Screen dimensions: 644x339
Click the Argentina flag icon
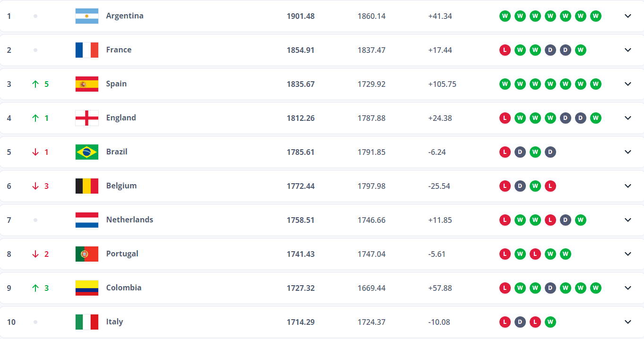pos(87,16)
